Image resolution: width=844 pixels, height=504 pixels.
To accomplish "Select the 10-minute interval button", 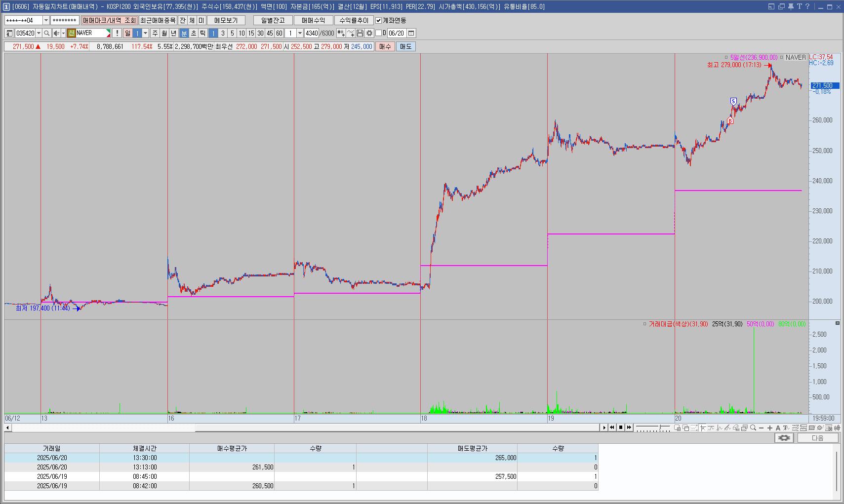I will click(241, 33).
